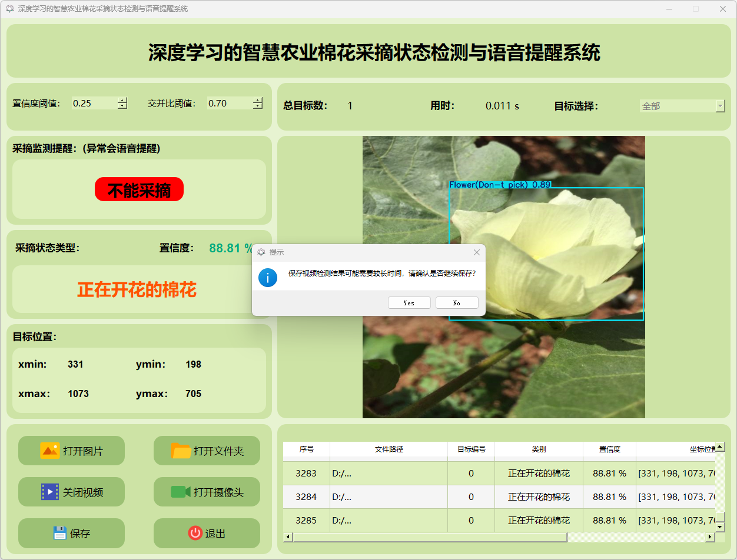Click the table vertical scrollbar up arrow
The height and width of the screenshot is (560, 737).
pyautogui.click(x=719, y=447)
